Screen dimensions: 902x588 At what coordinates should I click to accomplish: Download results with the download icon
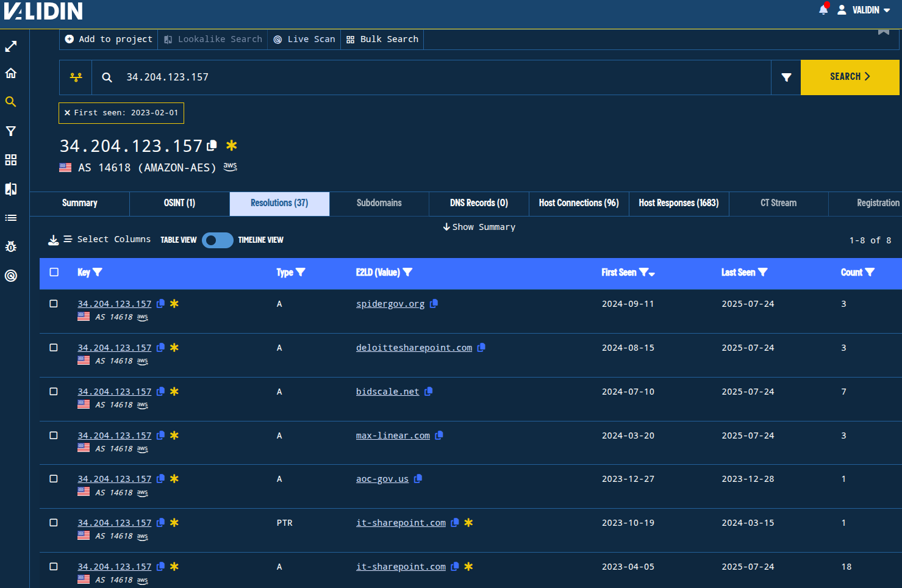[54, 240]
